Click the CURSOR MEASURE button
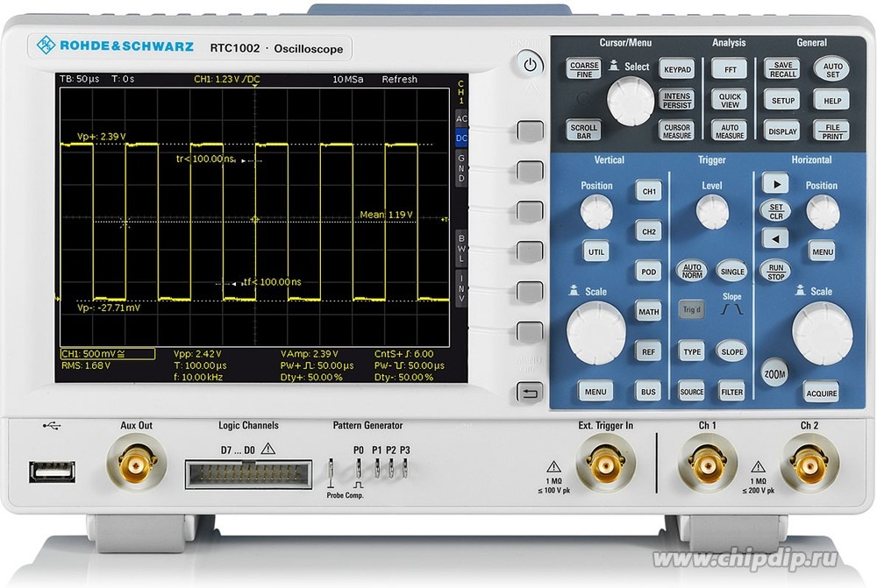 click(677, 131)
